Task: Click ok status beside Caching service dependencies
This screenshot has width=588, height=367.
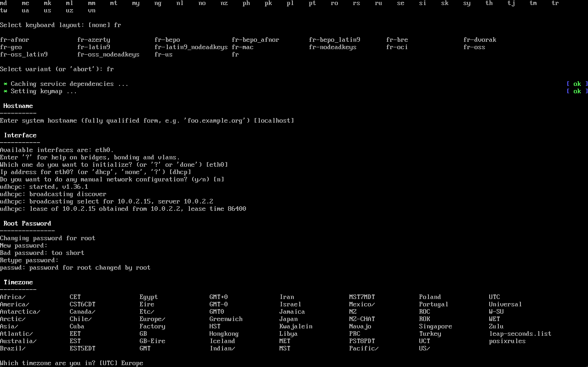Action: click(x=577, y=84)
